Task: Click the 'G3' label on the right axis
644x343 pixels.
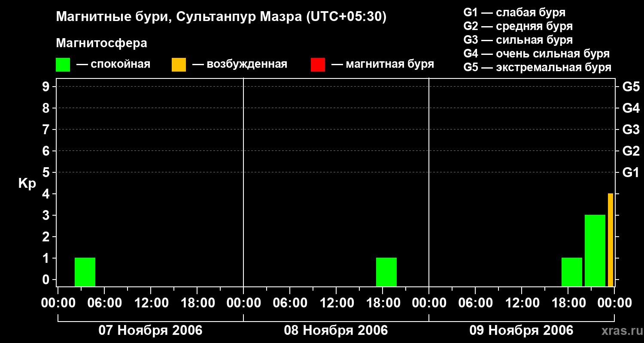Action: (x=631, y=129)
